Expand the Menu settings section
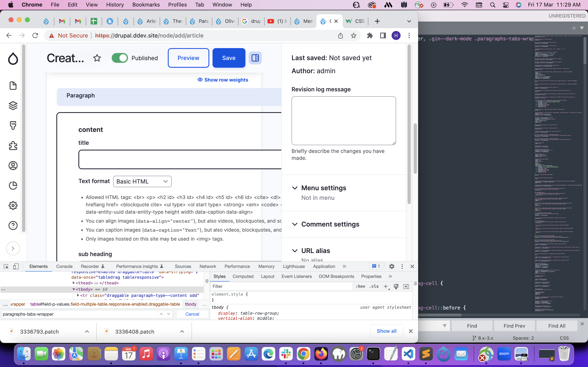Image resolution: width=588 pixels, height=367 pixels. pos(323,188)
